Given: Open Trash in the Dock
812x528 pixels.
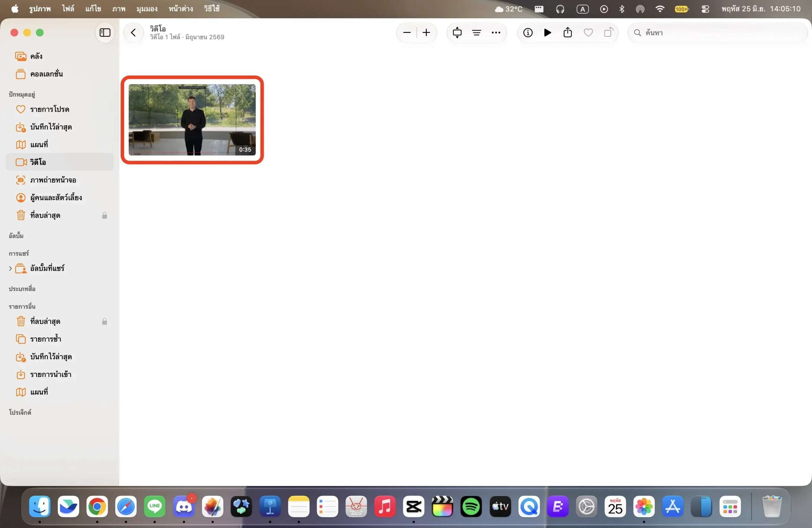Looking at the screenshot, I should [771, 506].
